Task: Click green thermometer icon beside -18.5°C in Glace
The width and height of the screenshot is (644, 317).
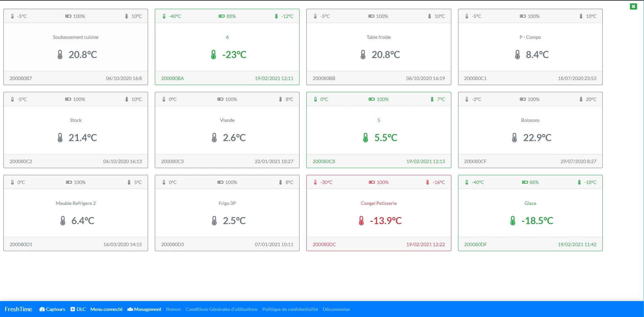Action: 513,220
